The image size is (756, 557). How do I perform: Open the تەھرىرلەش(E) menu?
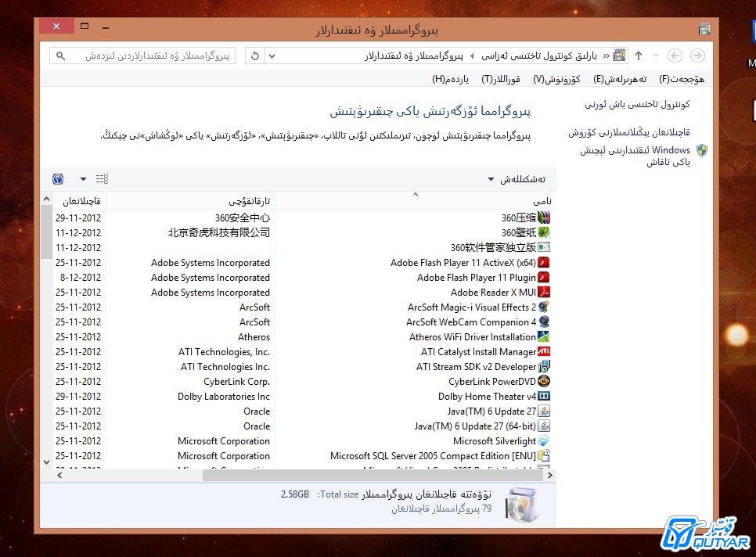click(x=620, y=79)
